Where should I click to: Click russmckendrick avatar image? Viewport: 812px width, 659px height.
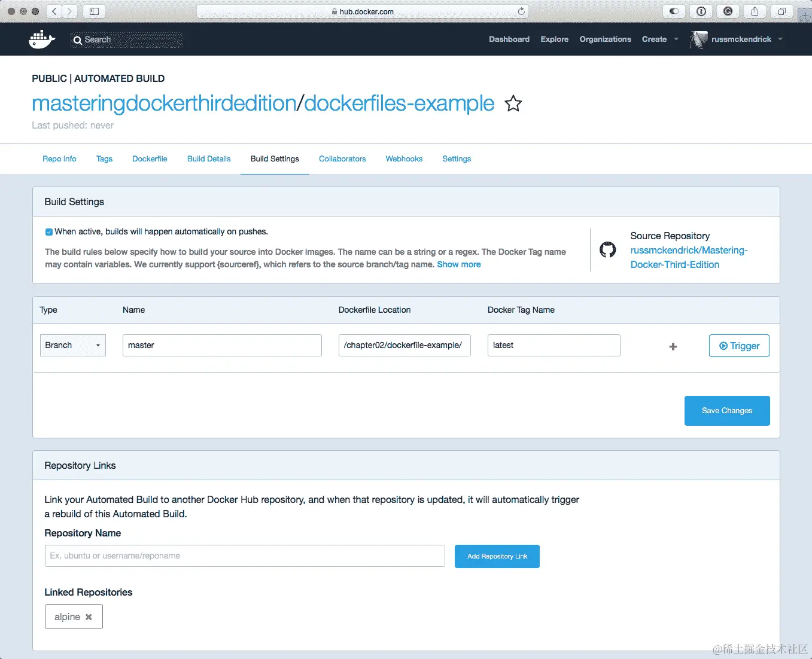point(698,39)
